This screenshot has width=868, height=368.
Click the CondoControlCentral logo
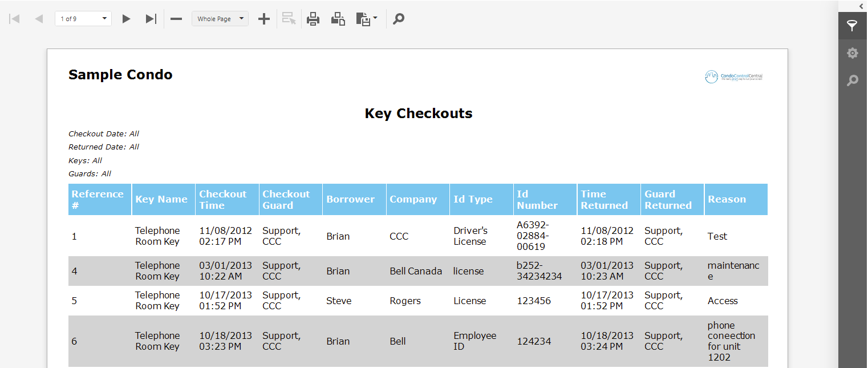(x=735, y=76)
